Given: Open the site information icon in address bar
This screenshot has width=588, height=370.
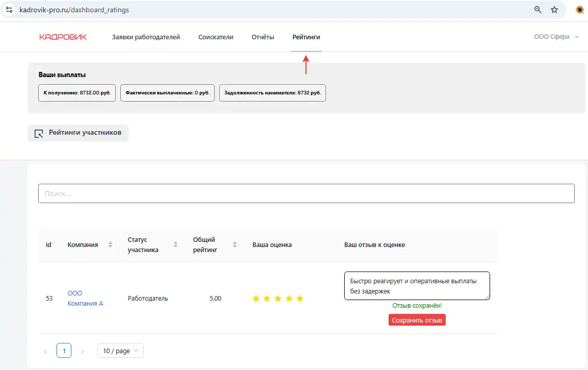Looking at the screenshot, I should click(9, 10).
